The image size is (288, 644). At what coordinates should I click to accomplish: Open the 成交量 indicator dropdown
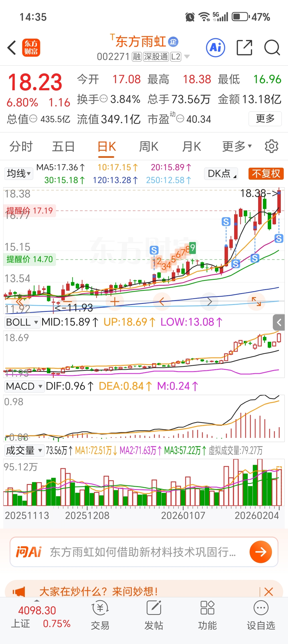click(24, 450)
